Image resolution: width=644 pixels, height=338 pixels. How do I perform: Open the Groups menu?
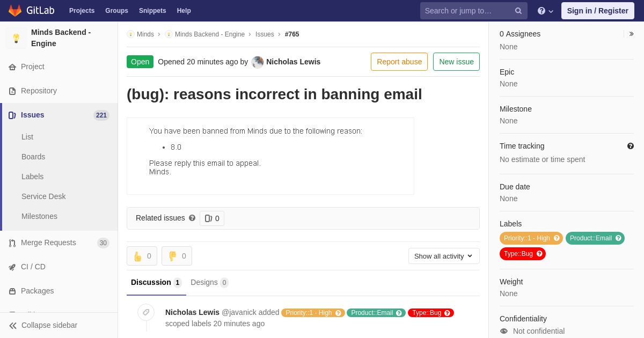(116, 11)
